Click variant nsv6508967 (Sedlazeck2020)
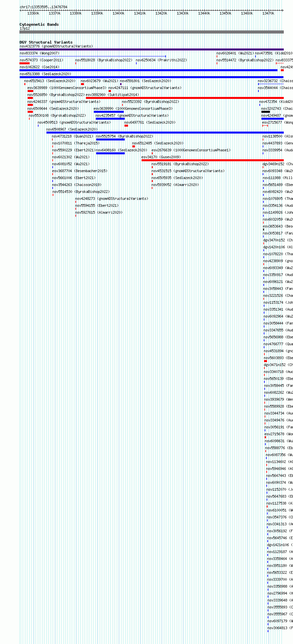 coord(72,129)
